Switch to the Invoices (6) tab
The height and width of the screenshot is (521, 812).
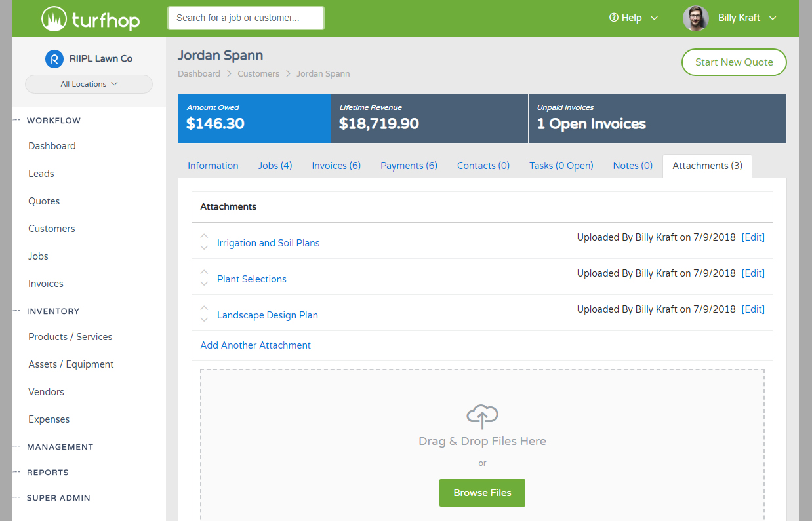pos(336,166)
